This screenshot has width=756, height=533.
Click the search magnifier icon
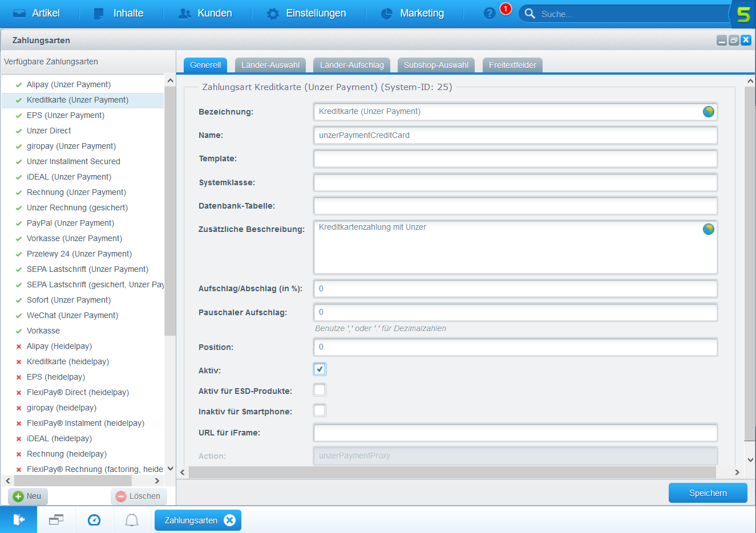[x=529, y=14]
